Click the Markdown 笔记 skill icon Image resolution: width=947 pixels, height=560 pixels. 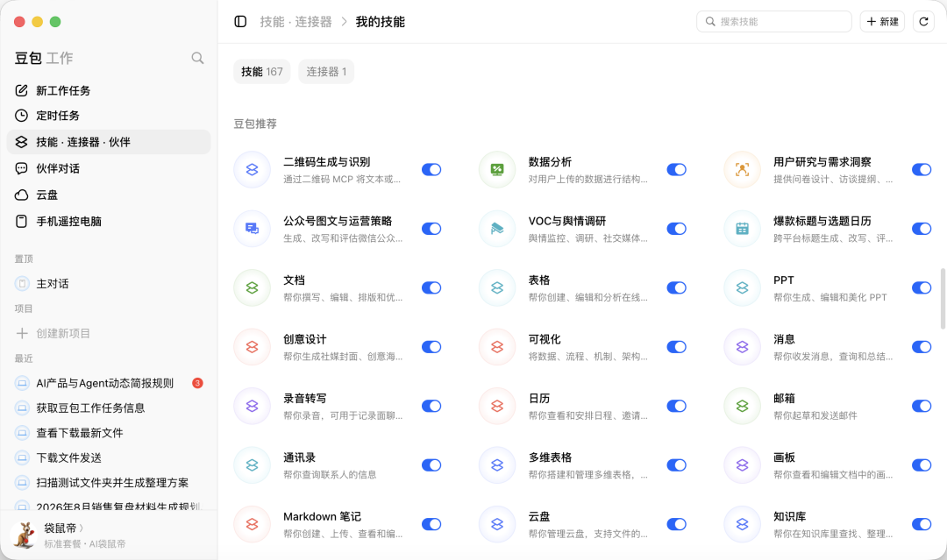click(252, 524)
